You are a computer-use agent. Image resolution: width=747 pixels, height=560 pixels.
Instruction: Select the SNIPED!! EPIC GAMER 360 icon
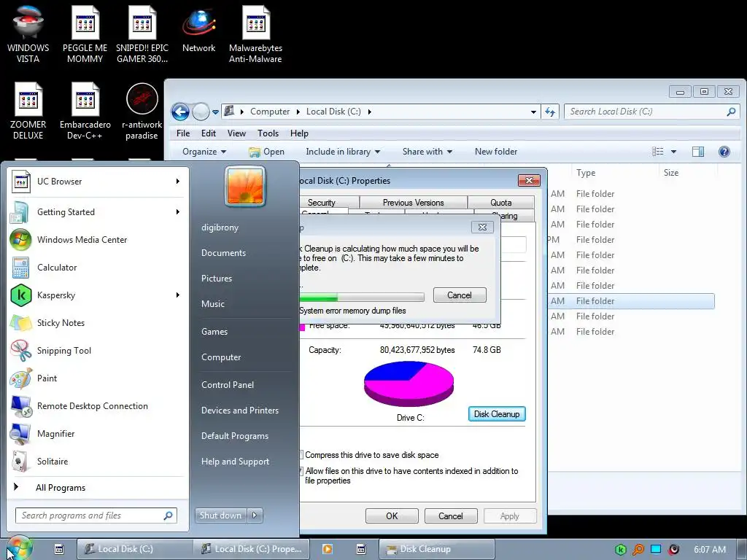point(142,34)
